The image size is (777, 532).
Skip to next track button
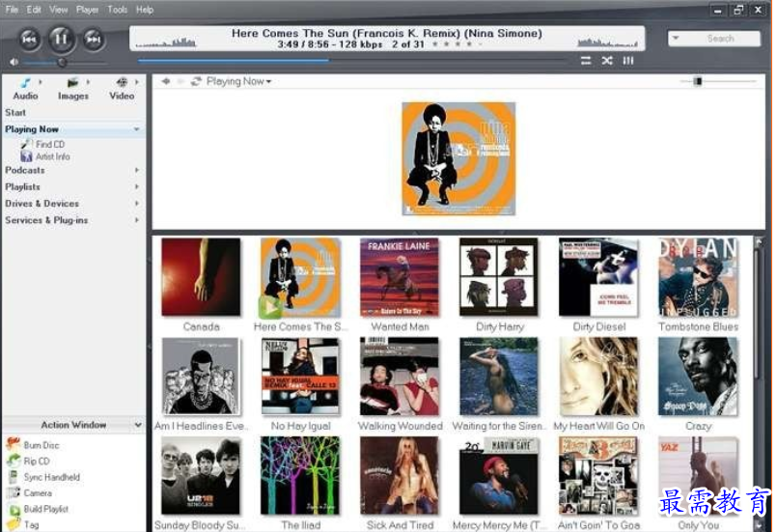pos(94,40)
